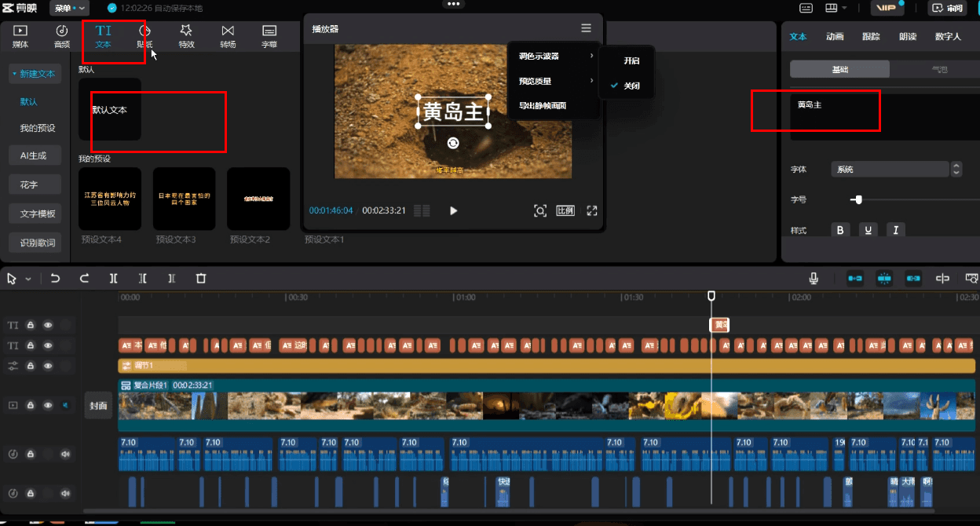The height and width of the screenshot is (526, 980).
Task: Open the player hamburger menu
Action: coord(586,28)
